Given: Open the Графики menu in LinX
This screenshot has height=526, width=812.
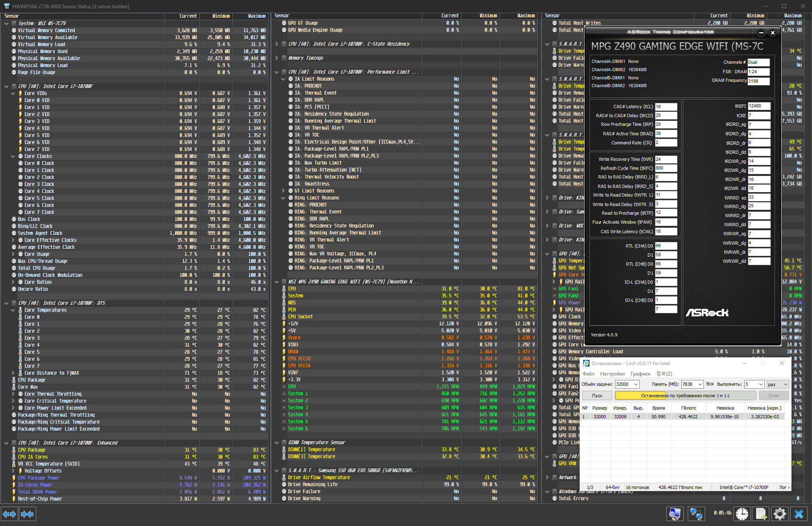Looking at the screenshot, I should 640,374.
